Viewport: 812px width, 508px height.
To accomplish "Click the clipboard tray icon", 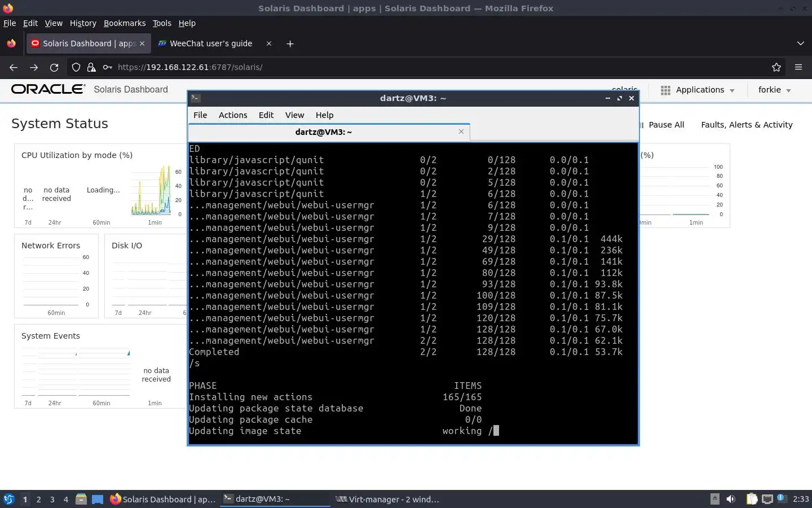I will pyautogui.click(x=752, y=499).
